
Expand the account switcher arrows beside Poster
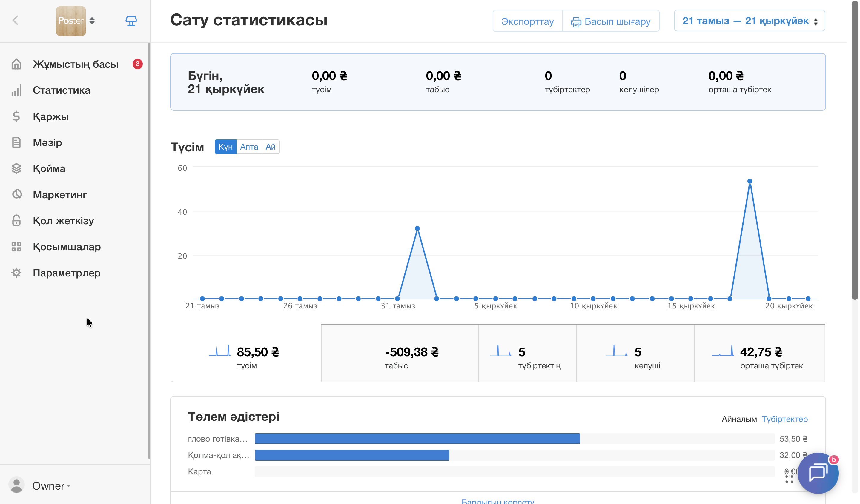tap(92, 21)
